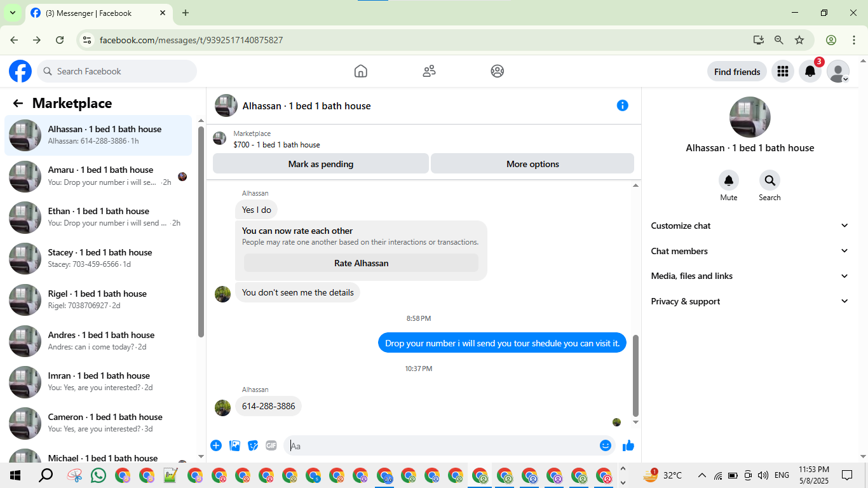Image resolution: width=868 pixels, height=488 pixels.
Task: Open Alhassan 1 bed 1 bath chat
Action: click(x=98, y=135)
